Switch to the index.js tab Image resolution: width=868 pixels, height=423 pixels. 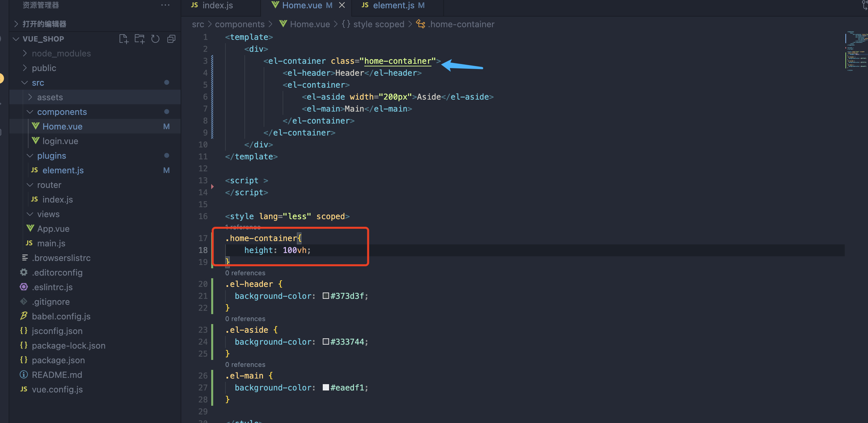pyautogui.click(x=217, y=5)
